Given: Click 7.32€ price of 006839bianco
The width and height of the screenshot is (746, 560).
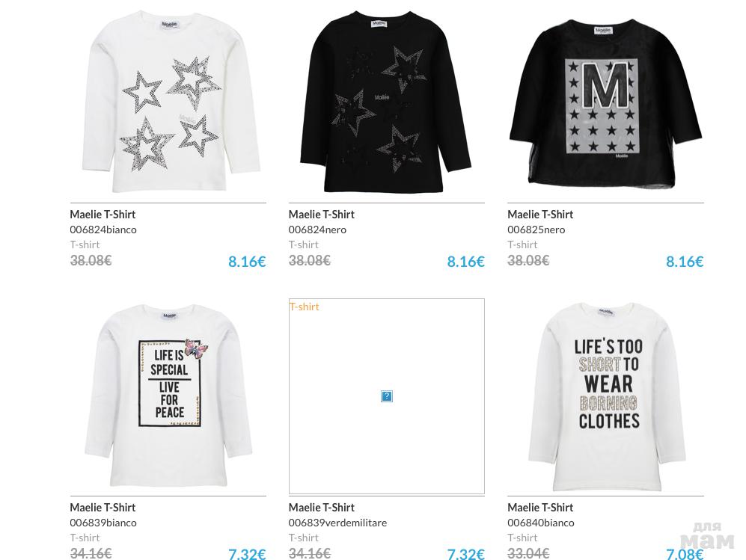Looking at the screenshot, I should [247, 554].
